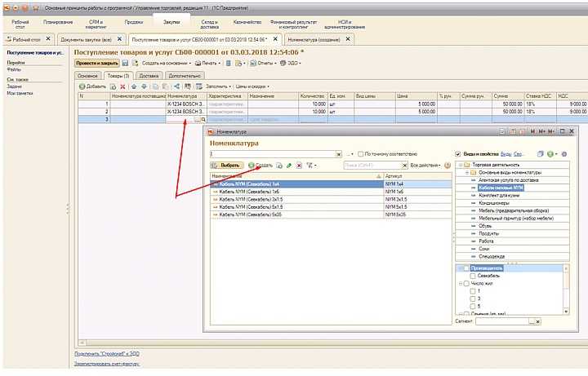Move the row down with the arrow icon
Image resolution: width=588 pixels, height=376 pixels.
[144, 86]
